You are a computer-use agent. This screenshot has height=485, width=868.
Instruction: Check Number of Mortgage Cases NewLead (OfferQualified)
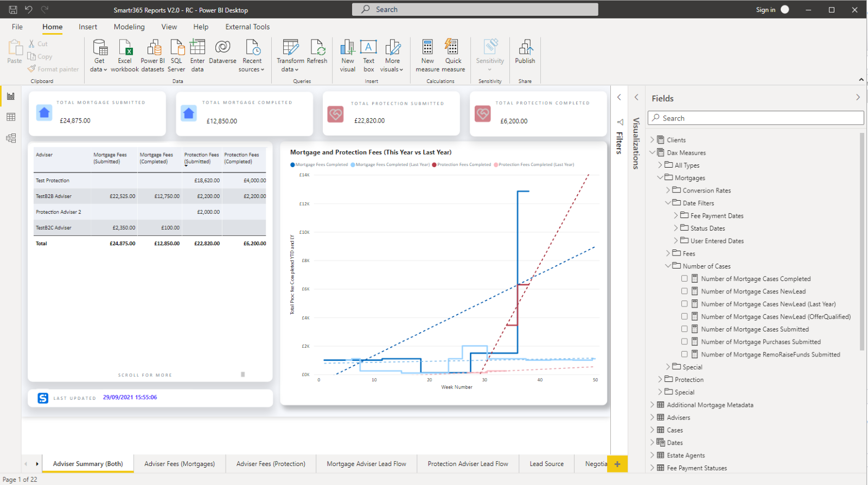(685, 316)
